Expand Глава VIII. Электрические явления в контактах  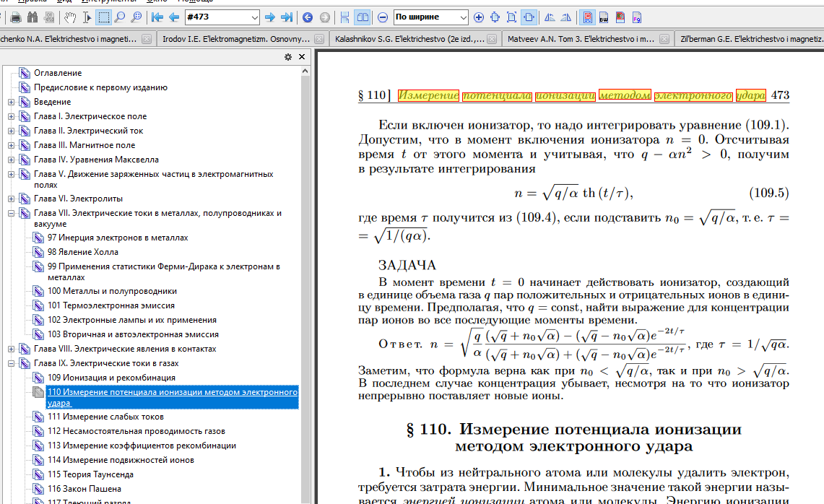(11, 349)
